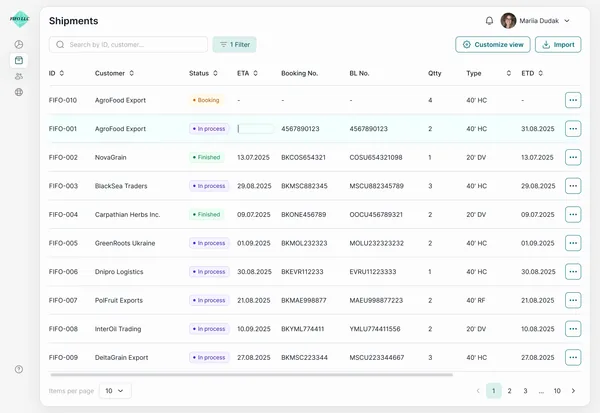The image size is (600, 413).
Task: Expand the Mariia Dudak user menu chevron
Action: tap(567, 21)
